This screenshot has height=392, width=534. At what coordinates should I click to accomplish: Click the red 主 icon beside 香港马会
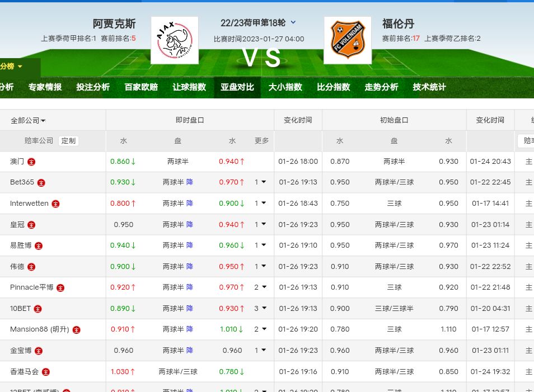(x=46, y=372)
